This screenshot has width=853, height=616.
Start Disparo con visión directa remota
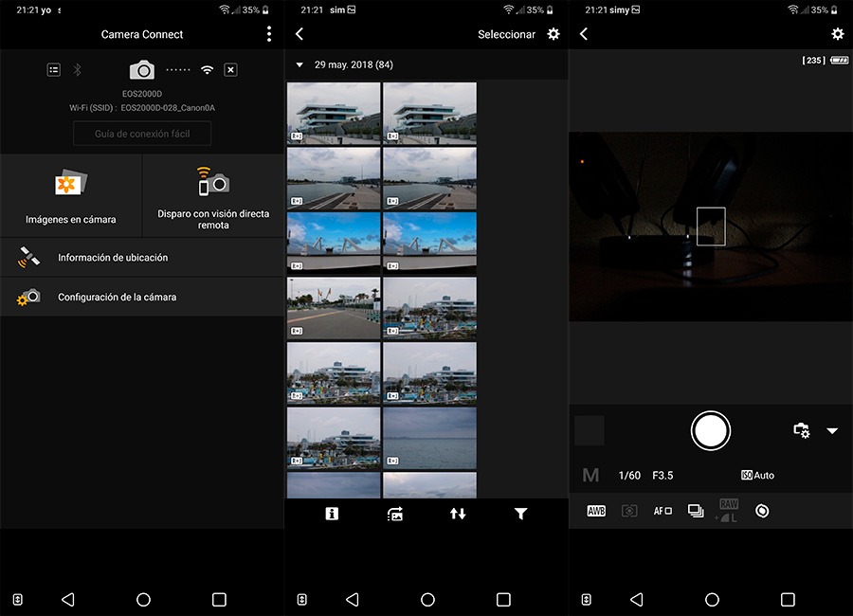click(213, 195)
